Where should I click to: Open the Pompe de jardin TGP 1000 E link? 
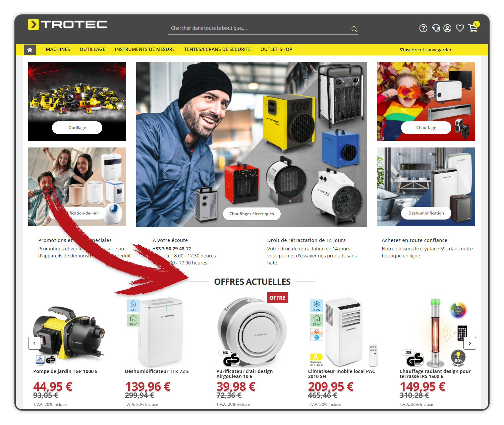(x=65, y=371)
